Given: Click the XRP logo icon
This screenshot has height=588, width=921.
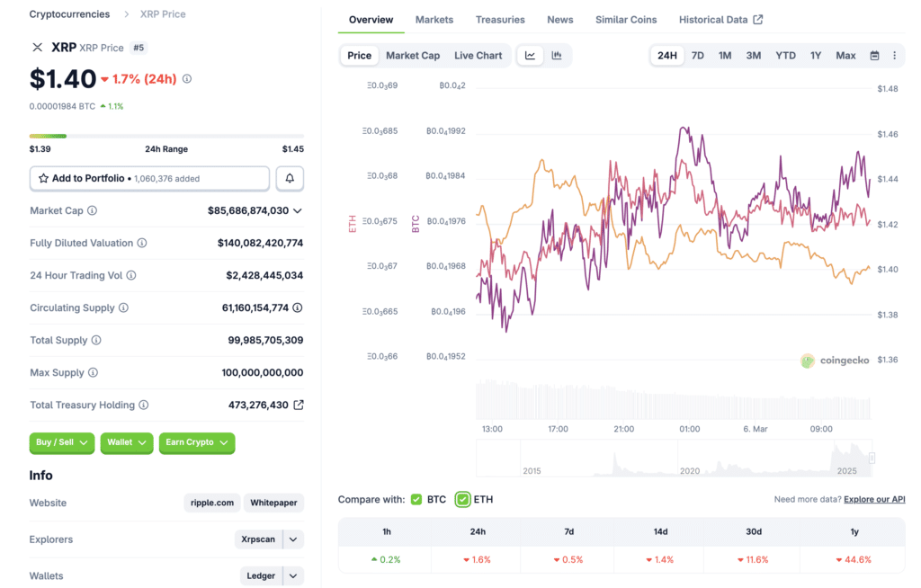Looking at the screenshot, I should click(37, 47).
